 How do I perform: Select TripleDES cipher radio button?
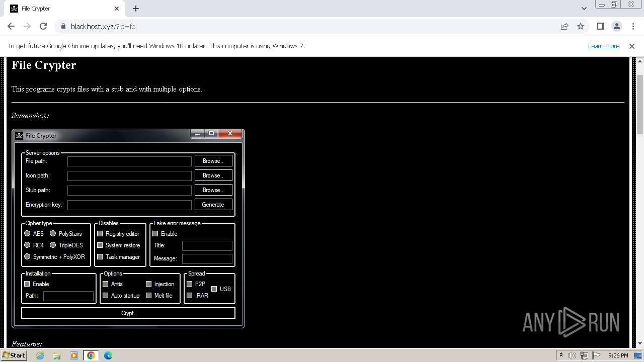(53, 245)
